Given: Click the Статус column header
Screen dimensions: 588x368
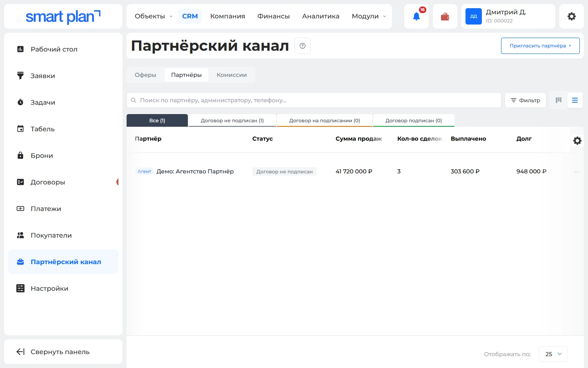Looking at the screenshot, I should pyautogui.click(x=263, y=139).
